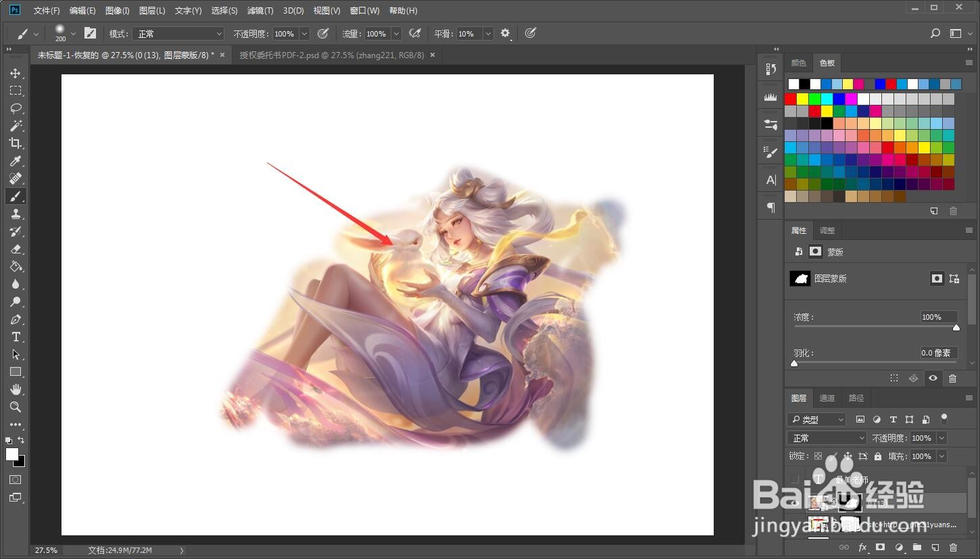
Task: Delete layer with Layers panel trash icon
Action: [x=953, y=547]
